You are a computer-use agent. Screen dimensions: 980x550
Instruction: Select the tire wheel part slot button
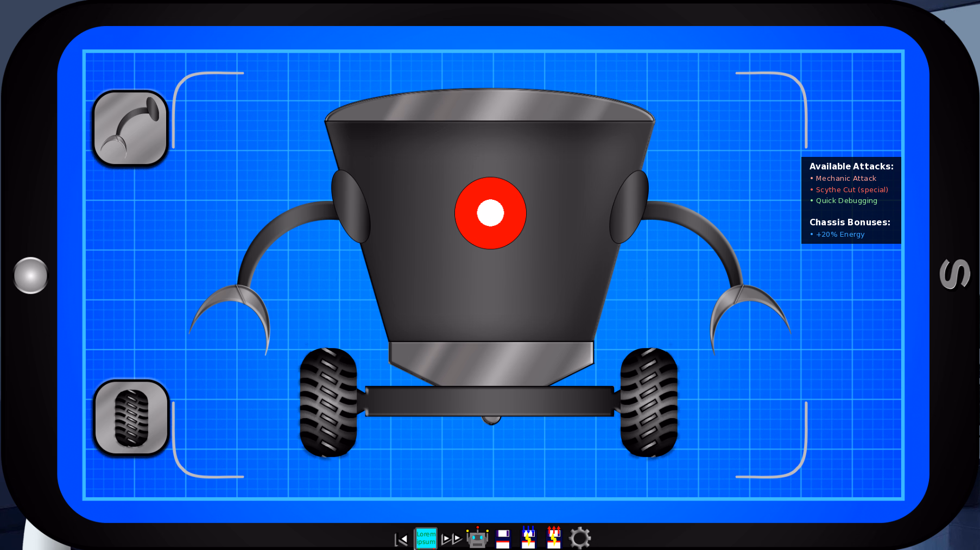click(x=131, y=418)
